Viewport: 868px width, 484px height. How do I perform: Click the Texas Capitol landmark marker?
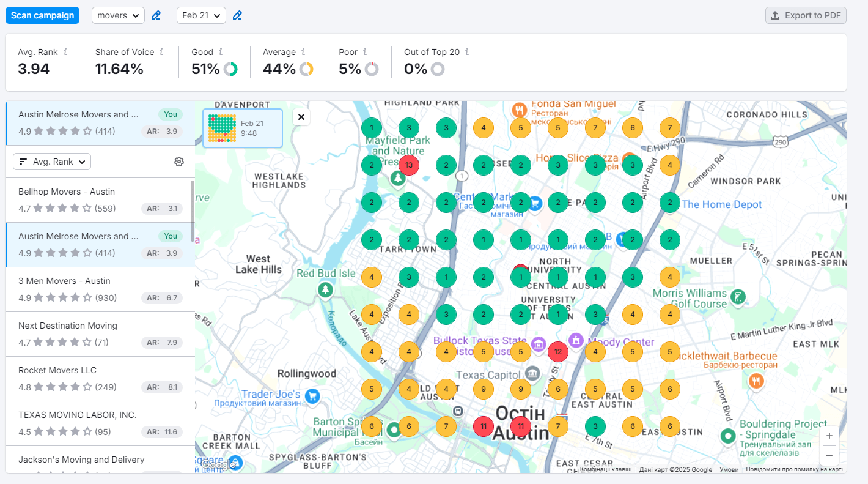pos(532,373)
